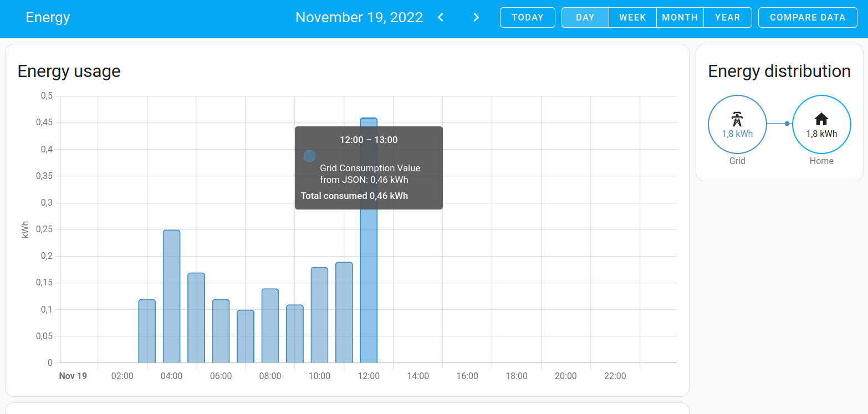The width and height of the screenshot is (868, 414).
Task: Go to previous day using left chevron
Action: point(441,17)
